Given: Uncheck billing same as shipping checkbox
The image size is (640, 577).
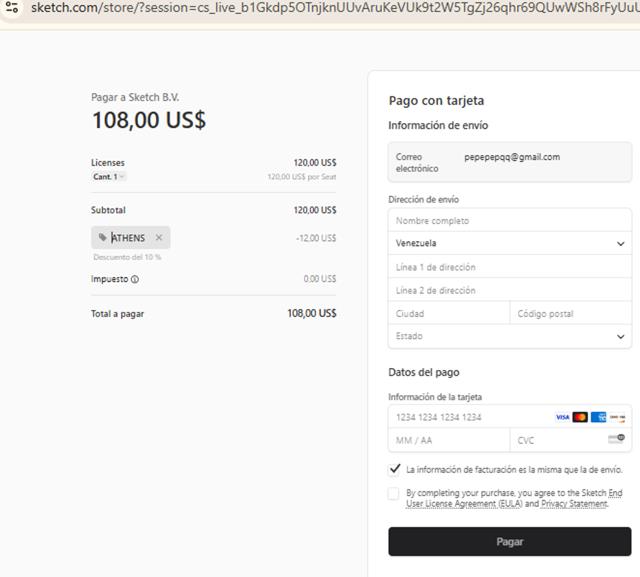Looking at the screenshot, I should (x=394, y=469).
